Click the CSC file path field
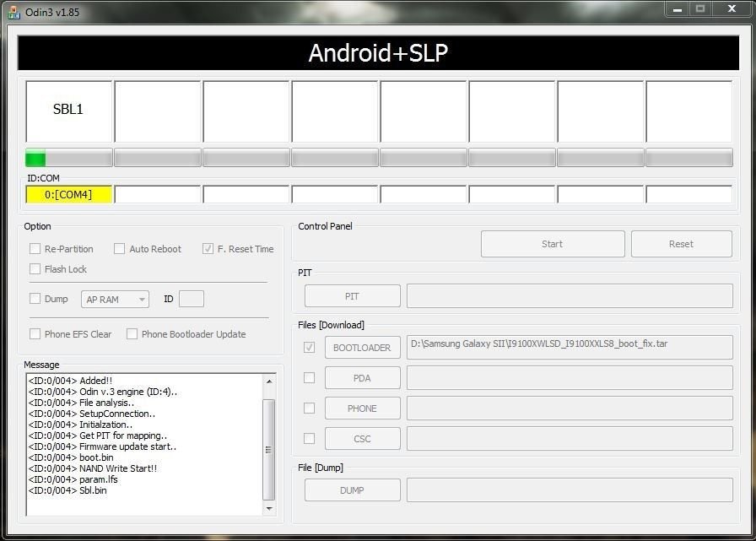The height and width of the screenshot is (541, 756). (570, 439)
